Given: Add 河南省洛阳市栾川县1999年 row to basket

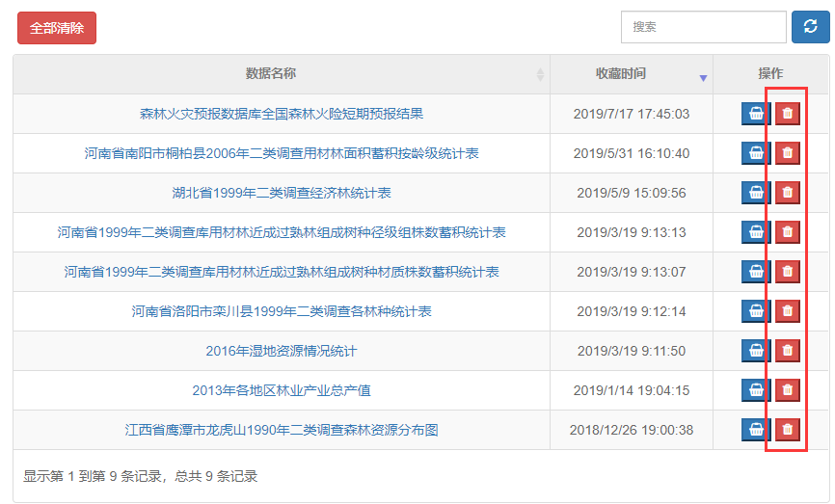Looking at the screenshot, I should click(756, 311).
